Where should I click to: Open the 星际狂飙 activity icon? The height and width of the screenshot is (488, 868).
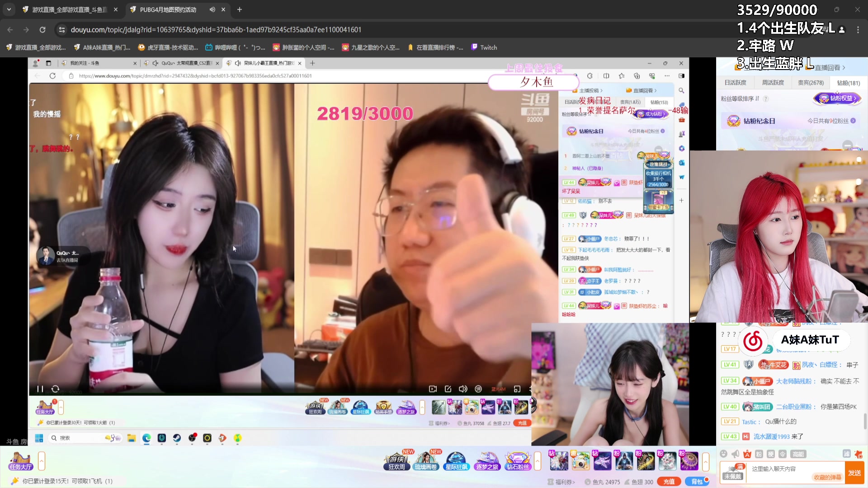tap(456, 461)
